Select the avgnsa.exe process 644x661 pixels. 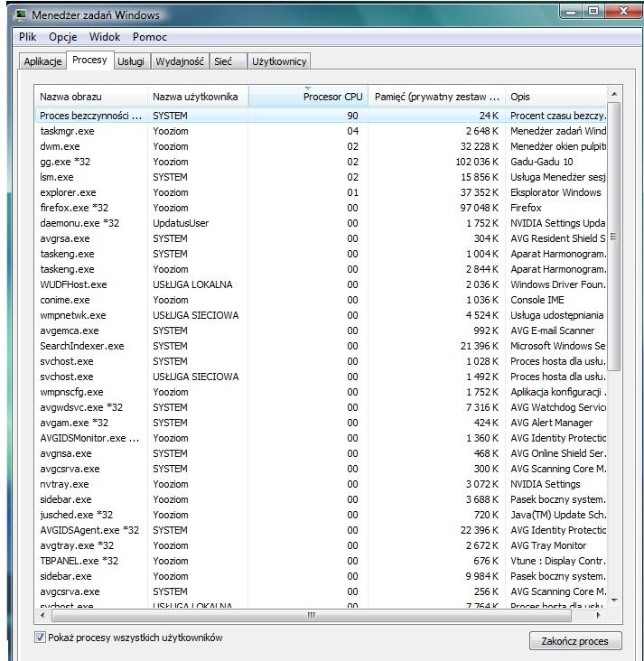coord(322,453)
